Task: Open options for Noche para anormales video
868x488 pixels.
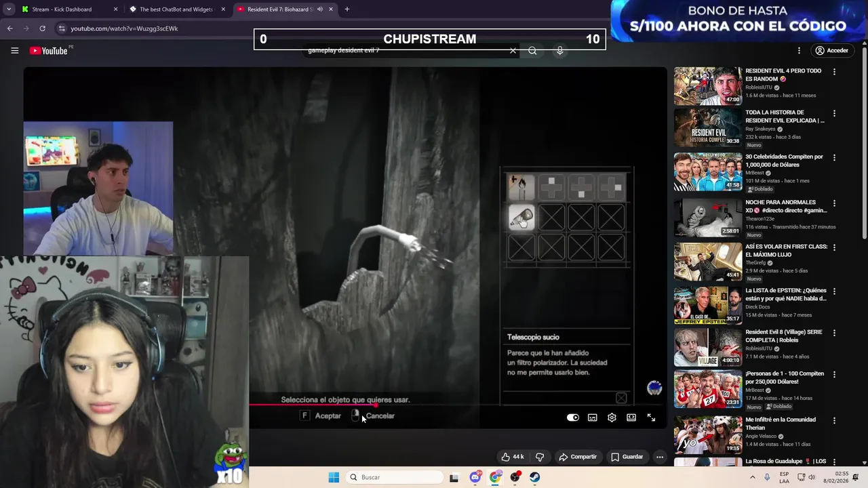Action: coord(834,203)
